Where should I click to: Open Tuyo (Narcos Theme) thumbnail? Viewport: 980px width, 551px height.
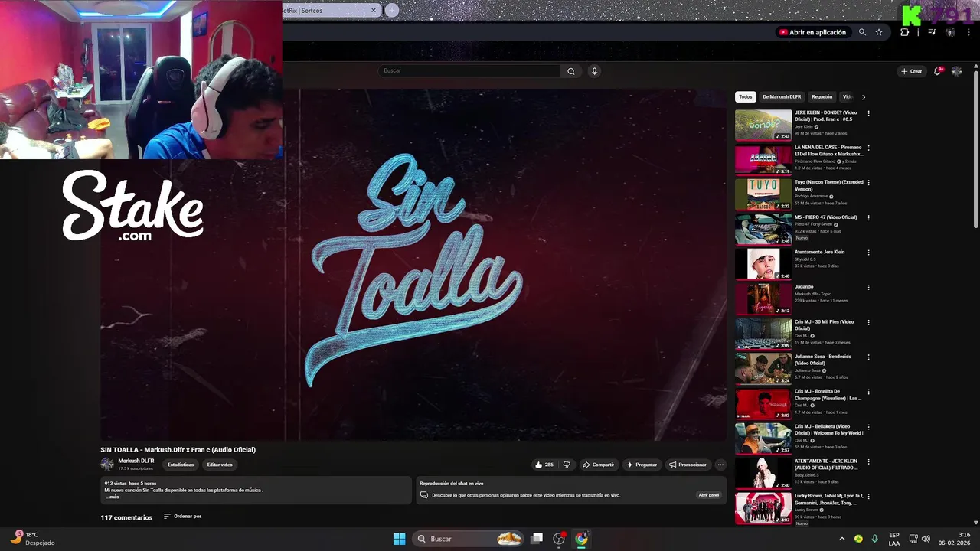pyautogui.click(x=763, y=194)
